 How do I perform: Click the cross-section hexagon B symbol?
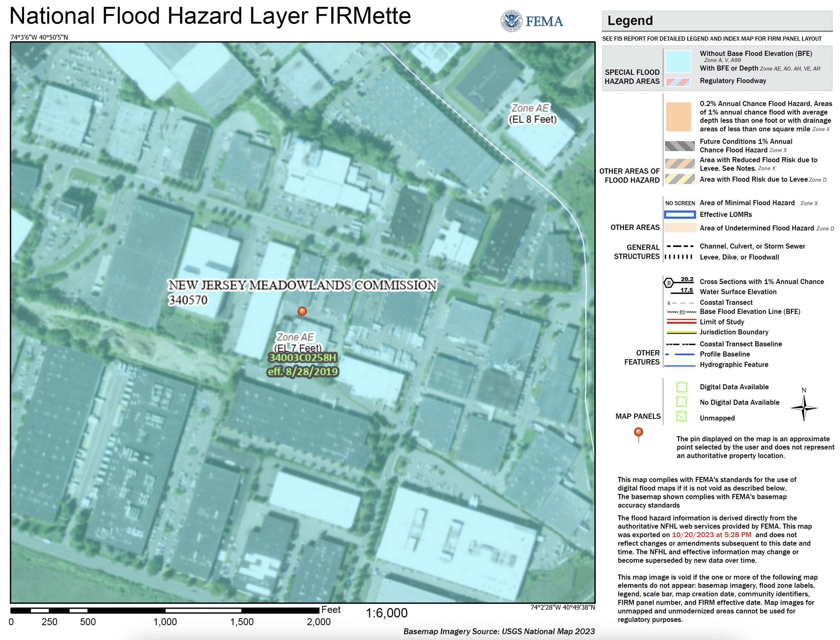click(669, 283)
